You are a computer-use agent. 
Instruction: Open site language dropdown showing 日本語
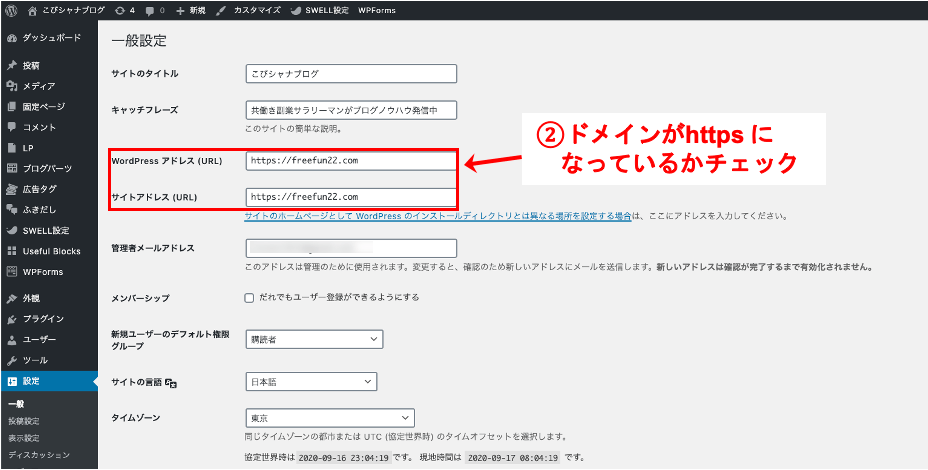[311, 382]
